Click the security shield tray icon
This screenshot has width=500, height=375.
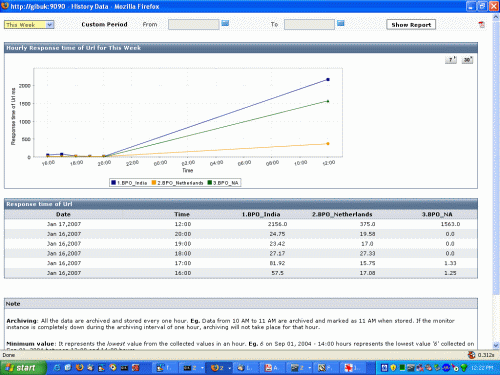[x=393, y=368]
